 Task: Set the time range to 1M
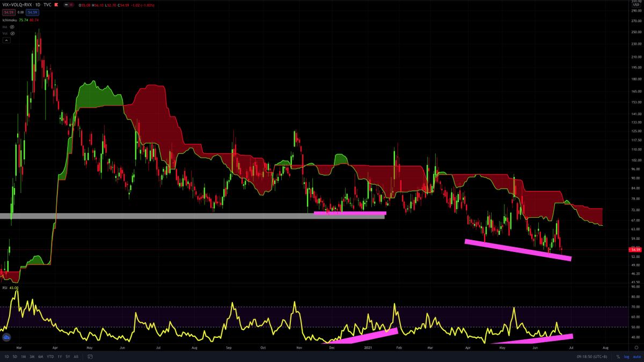point(24,357)
